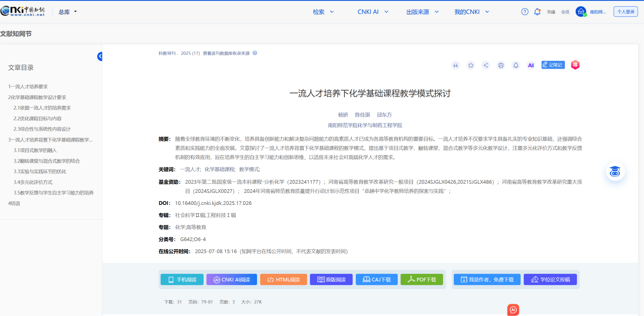The image size is (644, 316).
Task: Click the share icon
Action: pos(486,66)
